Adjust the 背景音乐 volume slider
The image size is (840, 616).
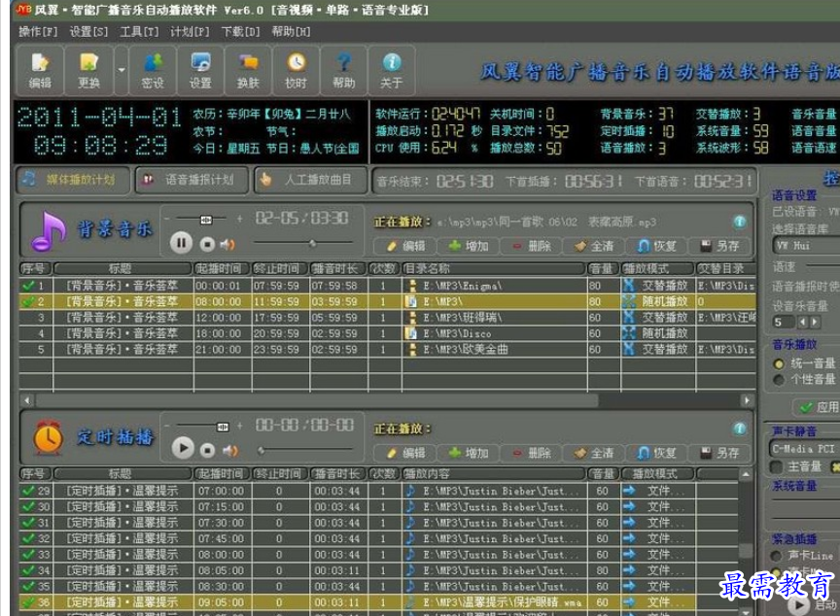pyautogui.click(x=206, y=220)
